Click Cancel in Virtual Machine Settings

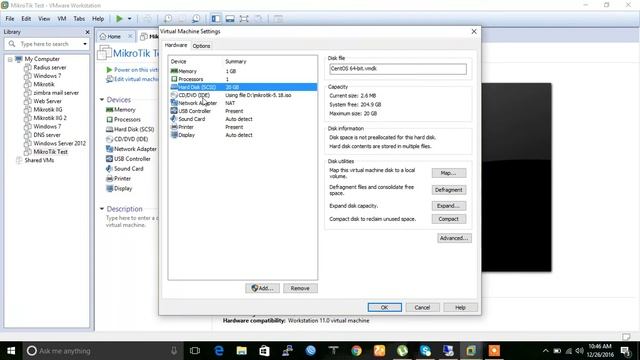(x=422, y=307)
